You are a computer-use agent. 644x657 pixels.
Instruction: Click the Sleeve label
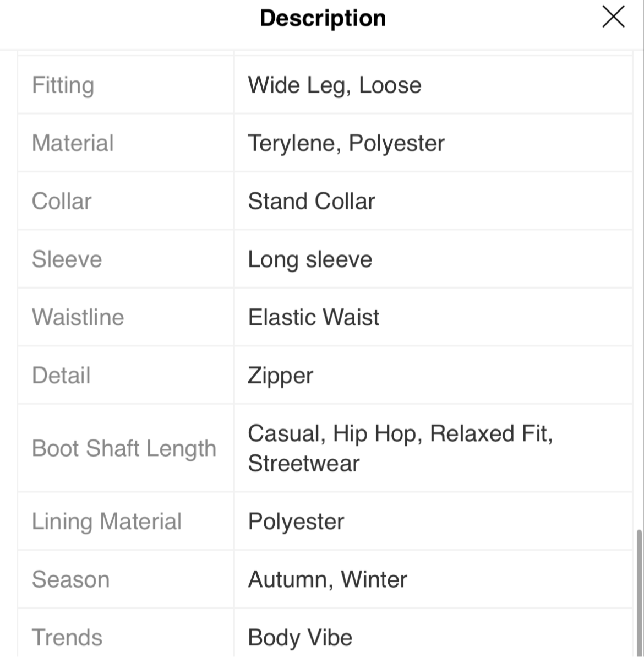pos(67,259)
